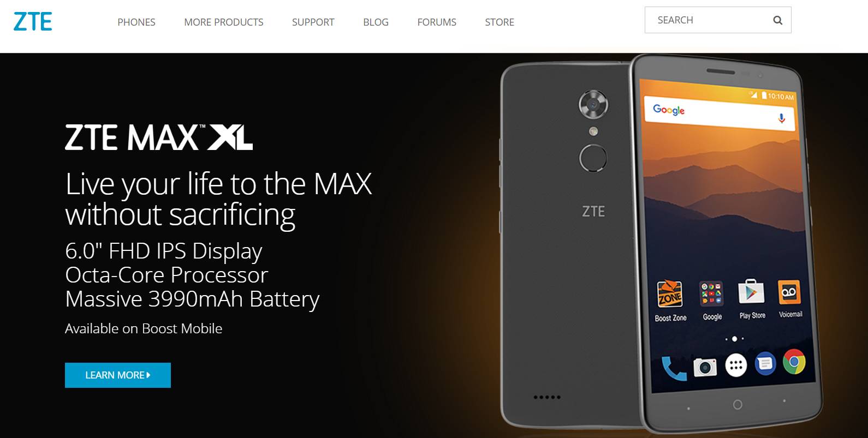Image resolution: width=868 pixels, height=438 pixels.
Task: Go to the BLOG page
Action: point(376,22)
